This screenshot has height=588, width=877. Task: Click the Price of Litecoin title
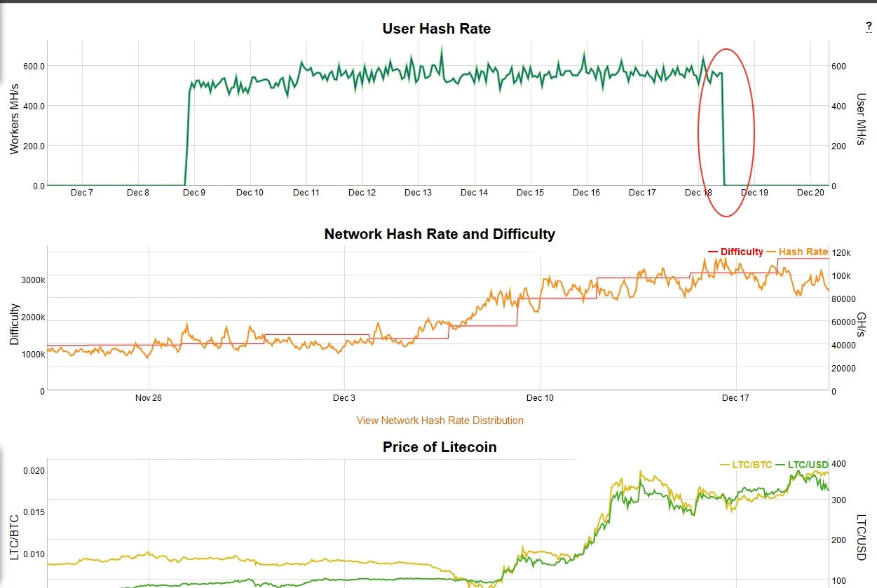pyautogui.click(x=440, y=447)
